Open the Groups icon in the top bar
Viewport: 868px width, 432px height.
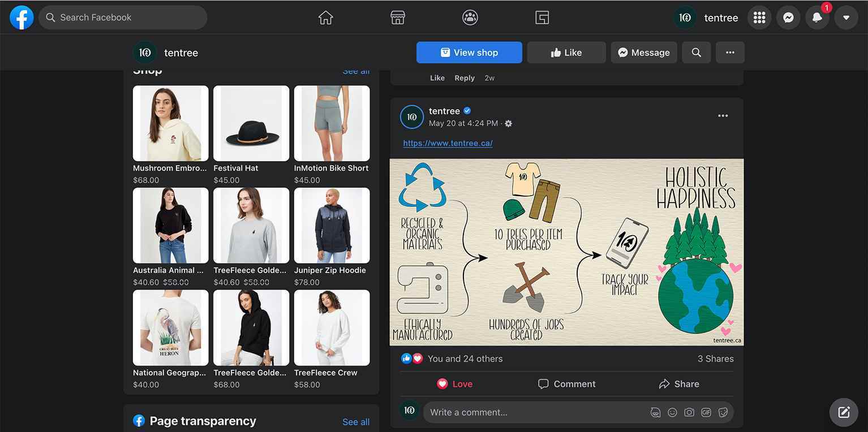[x=470, y=18]
